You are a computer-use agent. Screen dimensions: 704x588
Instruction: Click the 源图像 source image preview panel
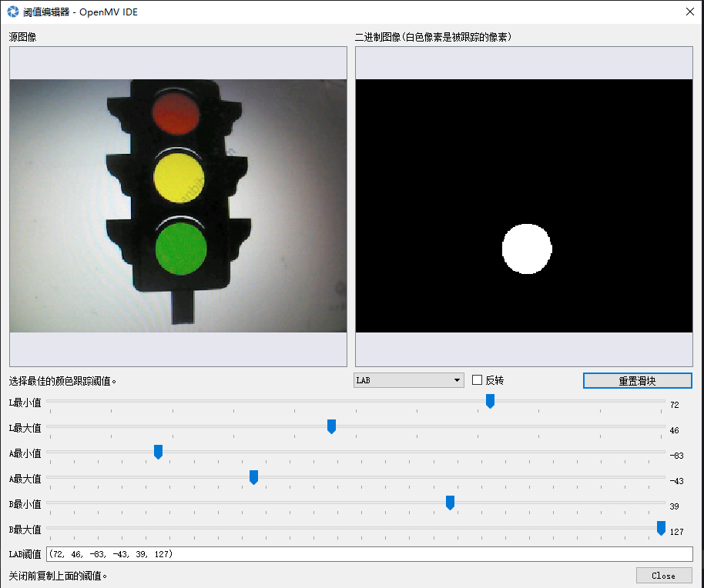pos(177,204)
